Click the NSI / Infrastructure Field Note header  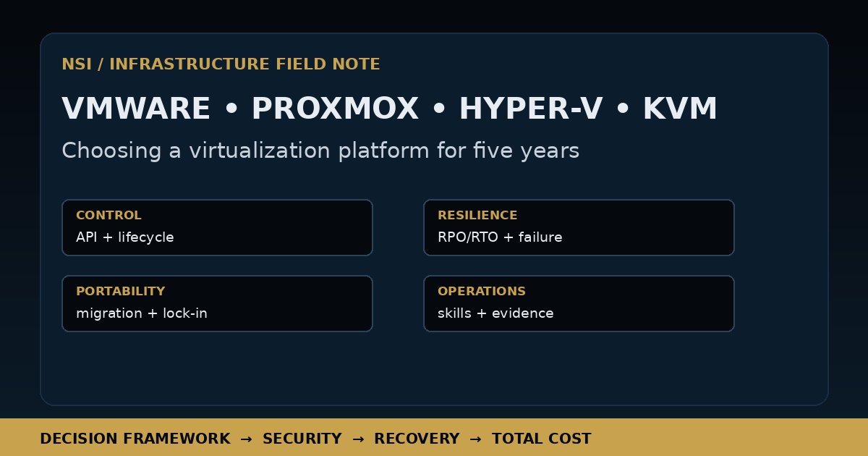click(221, 64)
